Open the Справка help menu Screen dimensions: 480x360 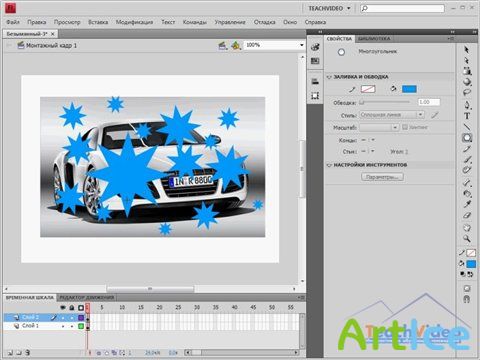[315, 22]
